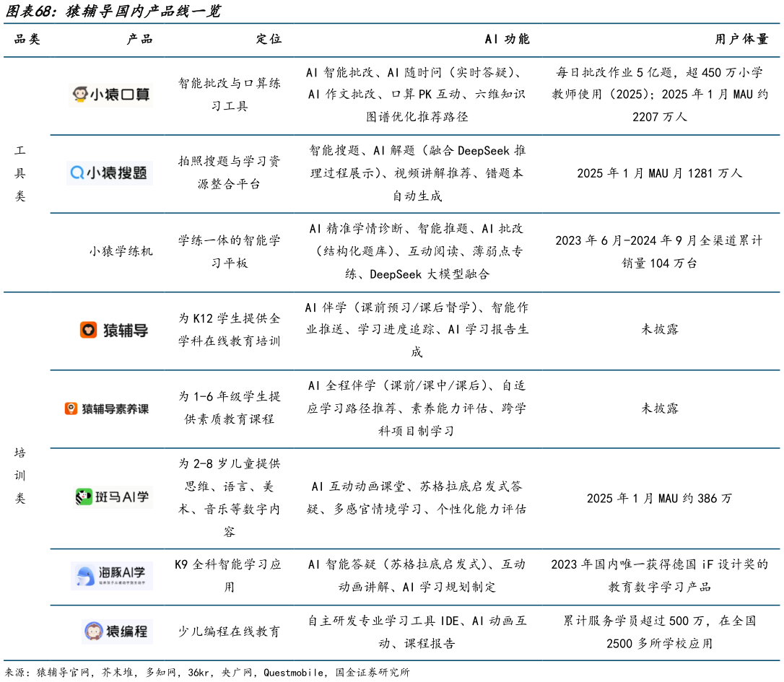Click the 小猿口算 monkey logo

[x=110, y=94]
